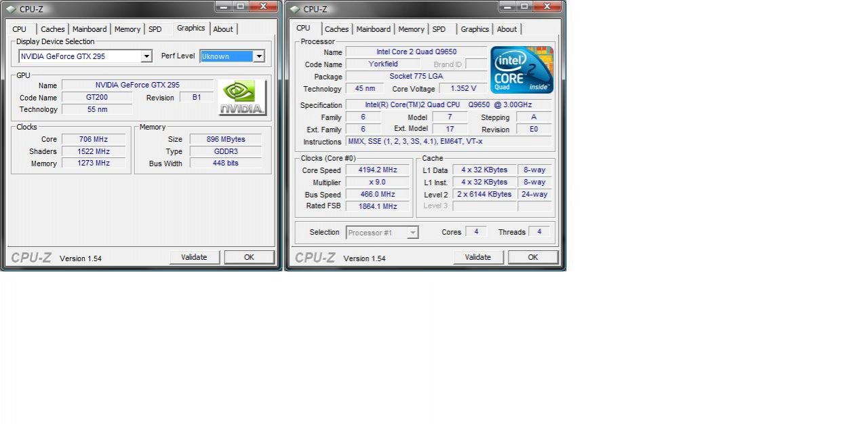Click the left CPU-Z title bar icon
The width and height of the screenshot is (868, 424).
pos(10,9)
